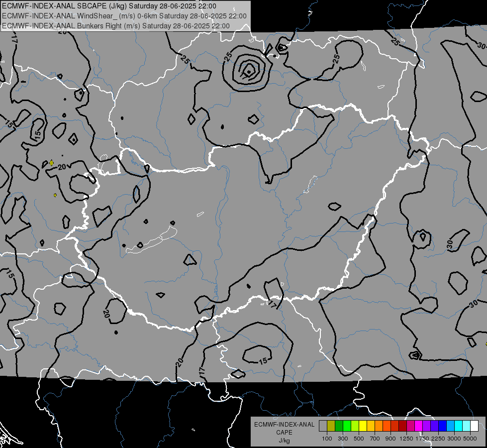The image size is (487, 448).
Task: Click the SBCAPE title line in header
Action: pos(109,6)
